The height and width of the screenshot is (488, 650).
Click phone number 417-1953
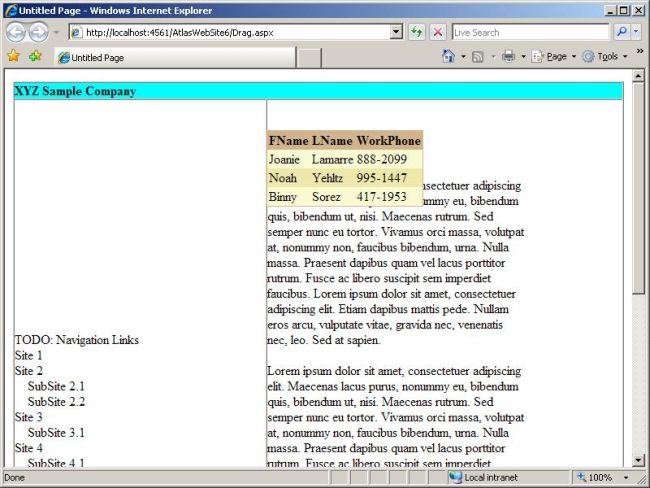382,197
